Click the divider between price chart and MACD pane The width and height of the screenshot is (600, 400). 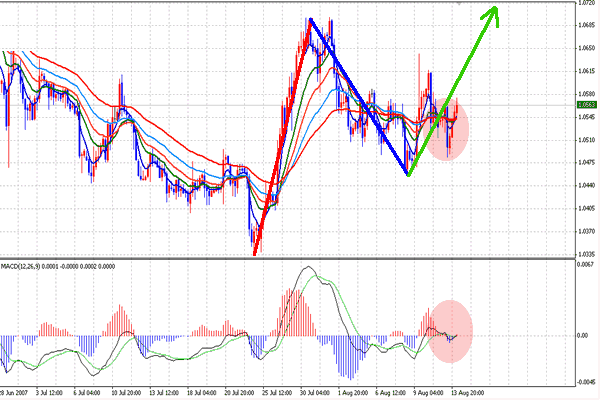tap(288, 259)
